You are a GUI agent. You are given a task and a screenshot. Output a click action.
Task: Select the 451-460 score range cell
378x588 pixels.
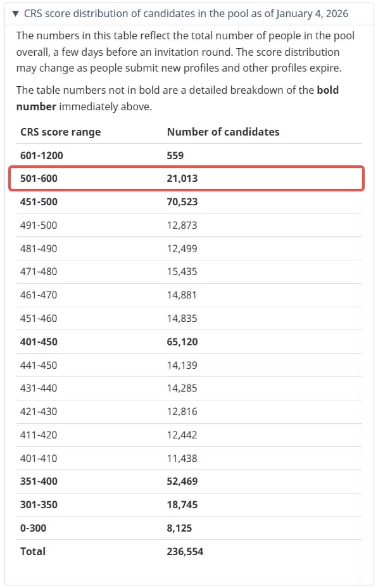[39, 318]
